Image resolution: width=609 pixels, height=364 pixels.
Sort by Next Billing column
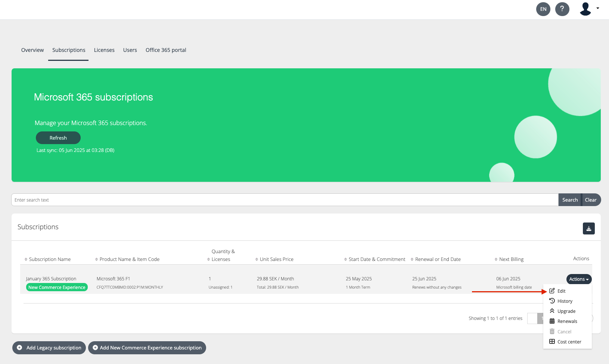(x=511, y=259)
